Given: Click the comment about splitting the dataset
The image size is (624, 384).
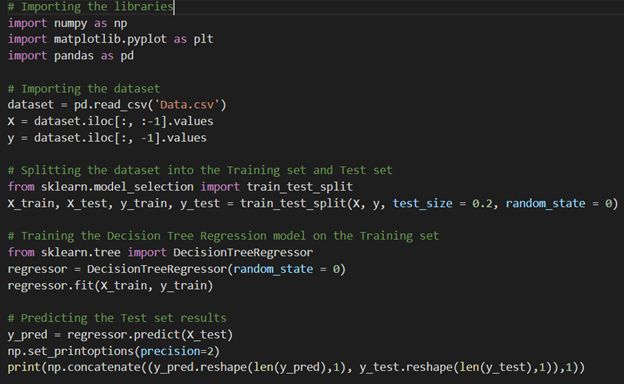Looking at the screenshot, I should coord(200,170).
